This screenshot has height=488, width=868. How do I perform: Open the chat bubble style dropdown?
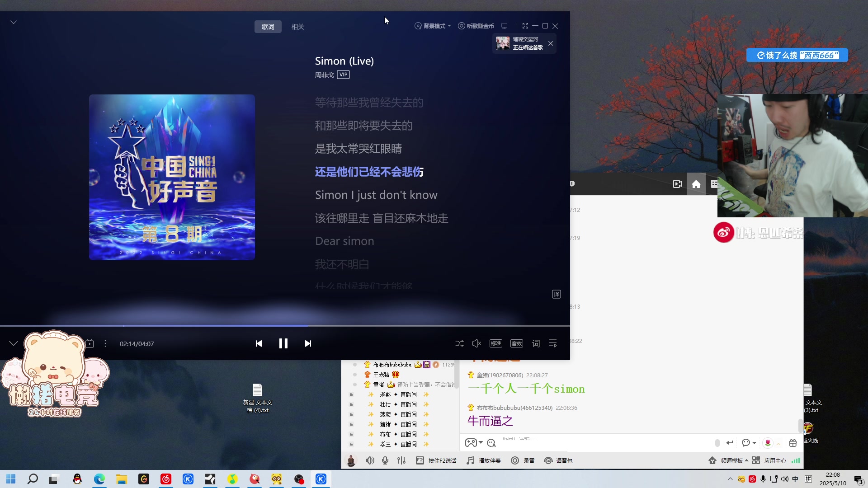point(749,443)
